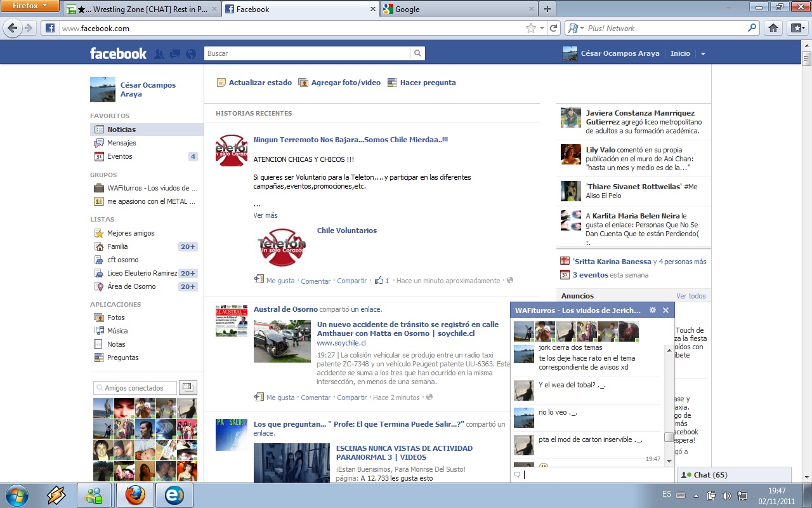Click the volume icon in system tray

pyautogui.click(x=726, y=495)
